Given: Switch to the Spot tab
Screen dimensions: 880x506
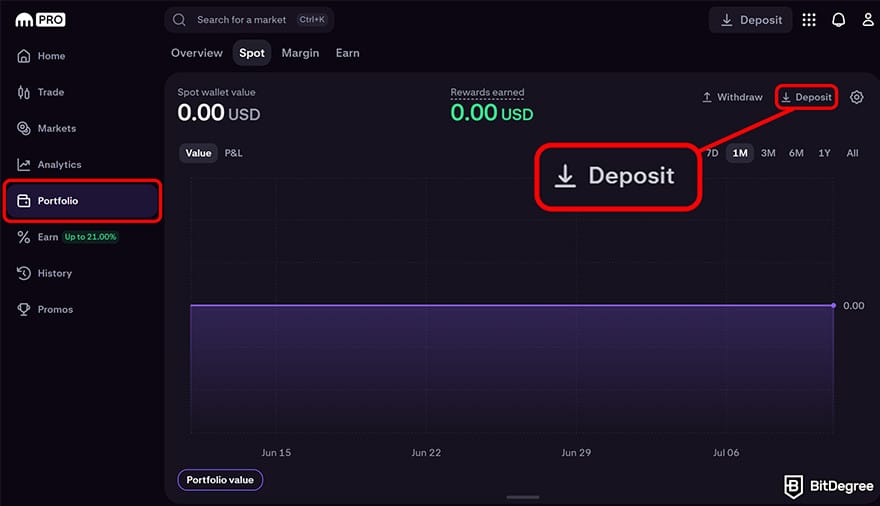Looking at the screenshot, I should pyautogui.click(x=251, y=53).
